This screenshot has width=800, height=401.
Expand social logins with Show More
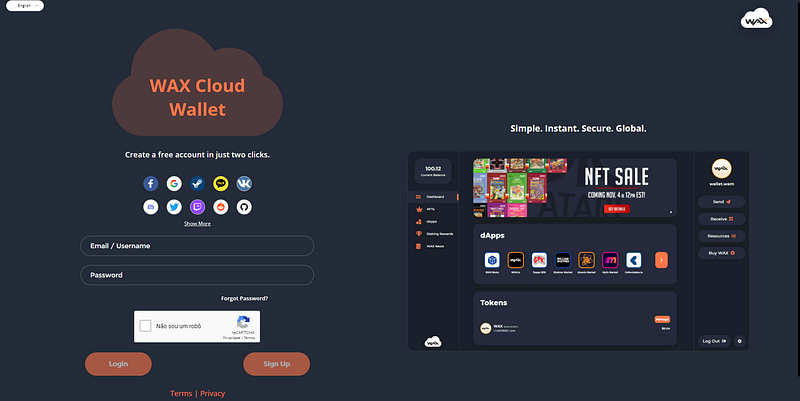pyautogui.click(x=197, y=223)
